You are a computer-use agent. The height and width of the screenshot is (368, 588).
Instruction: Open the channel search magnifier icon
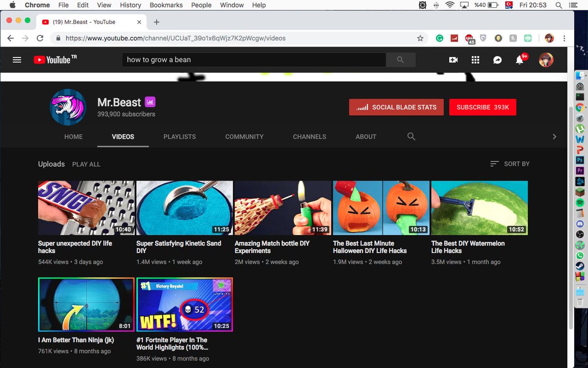pyautogui.click(x=412, y=136)
